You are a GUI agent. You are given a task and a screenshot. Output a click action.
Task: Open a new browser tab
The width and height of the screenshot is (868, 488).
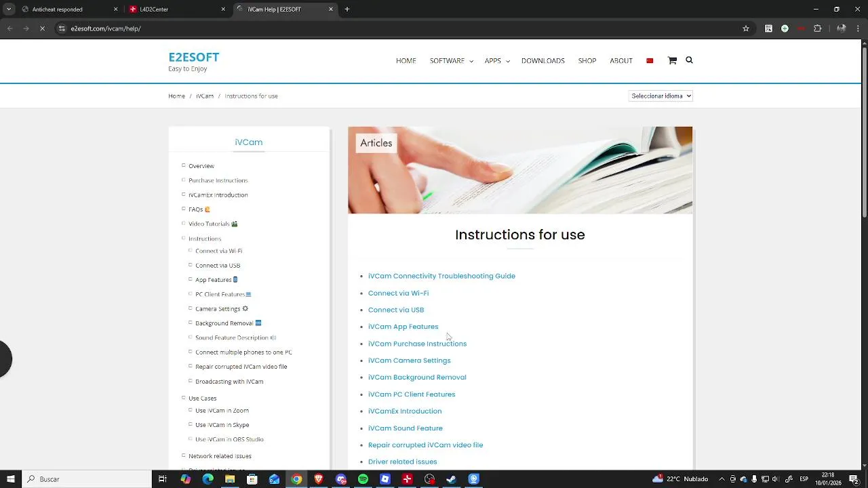pyautogui.click(x=347, y=9)
